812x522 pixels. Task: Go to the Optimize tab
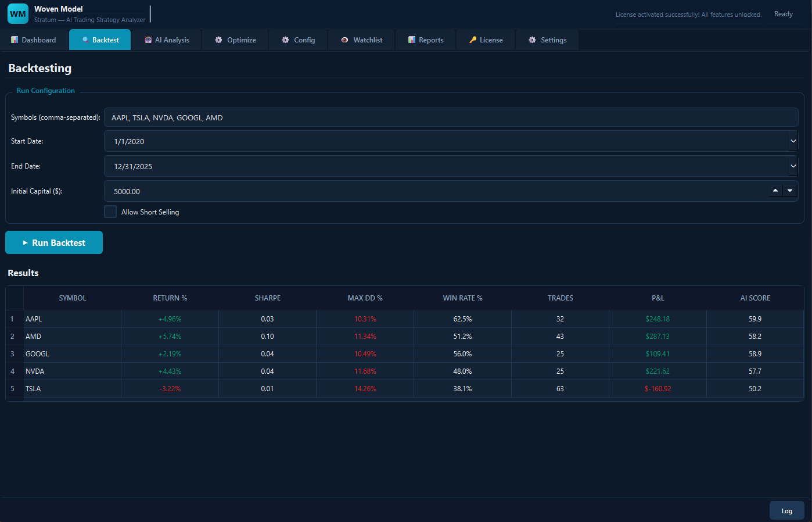point(235,40)
